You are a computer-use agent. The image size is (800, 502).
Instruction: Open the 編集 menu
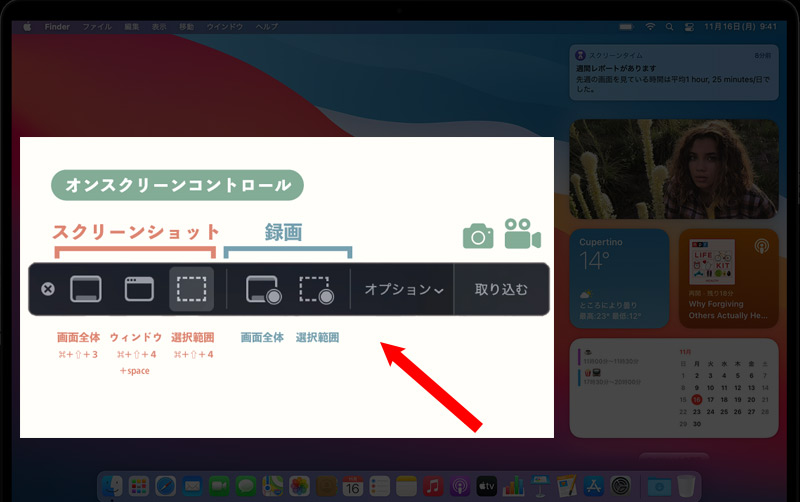[132, 27]
